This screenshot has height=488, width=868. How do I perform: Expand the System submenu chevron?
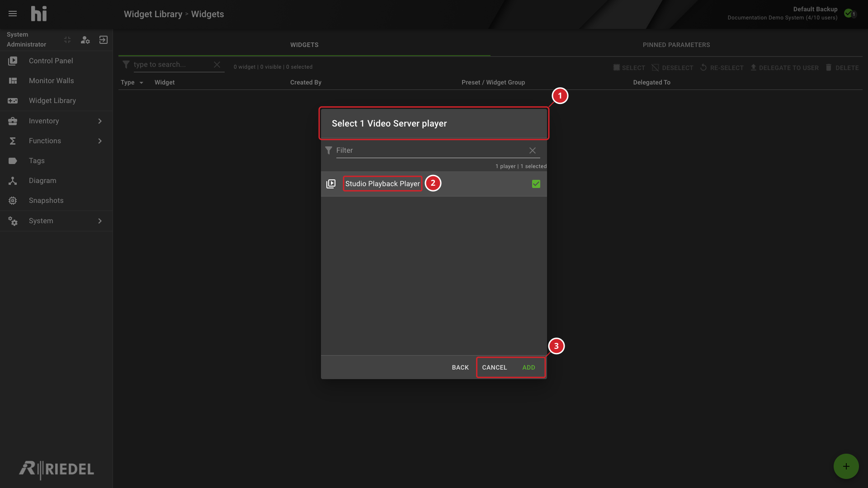(100, 221)
